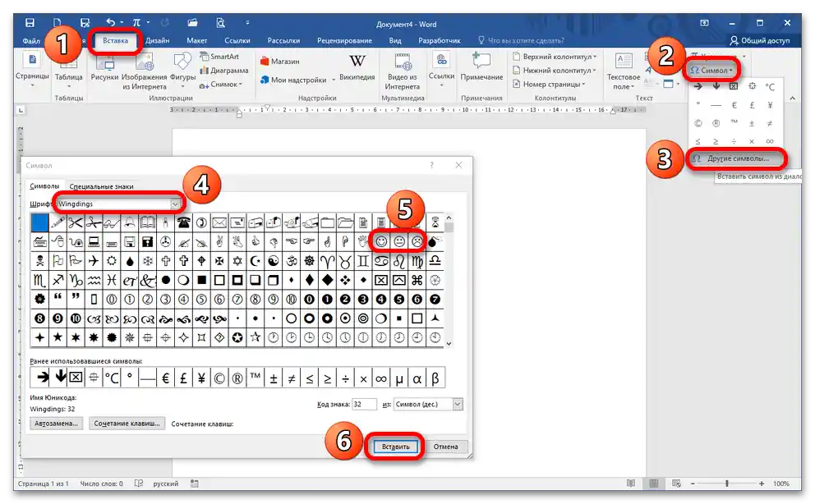Select the telephone symbol in grid
815x504 pixels.
coord(183,223)
